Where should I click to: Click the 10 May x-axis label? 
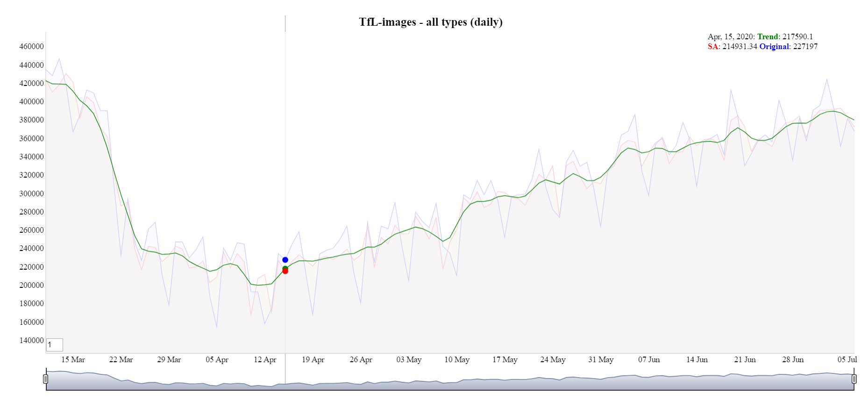click(x=457, y=359)
